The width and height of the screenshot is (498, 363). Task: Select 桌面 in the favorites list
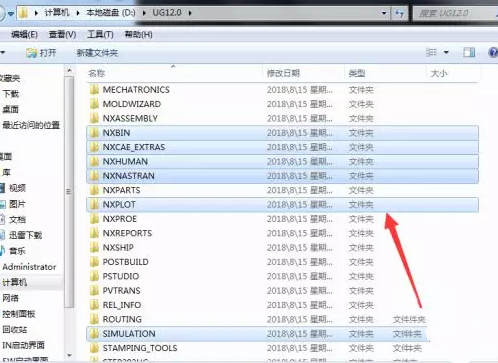click(11, 109)
